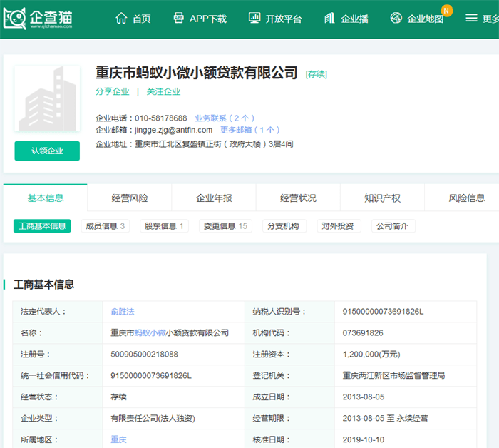Select the 股东信息 1 sub-tab
Viewport: 499px width, 448px height.
pyautogui.click(x=164, y=226)
